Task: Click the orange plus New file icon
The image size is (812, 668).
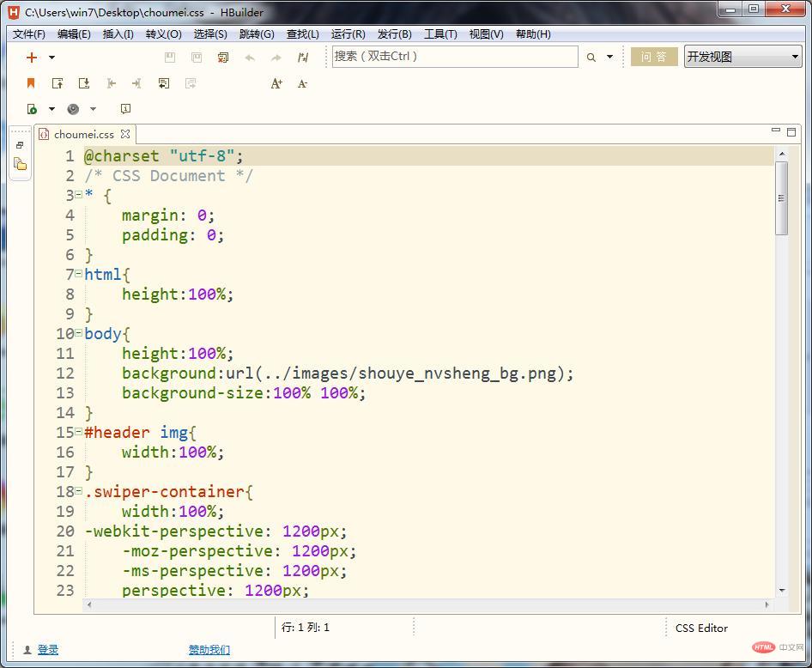Action: pos(32,58)
